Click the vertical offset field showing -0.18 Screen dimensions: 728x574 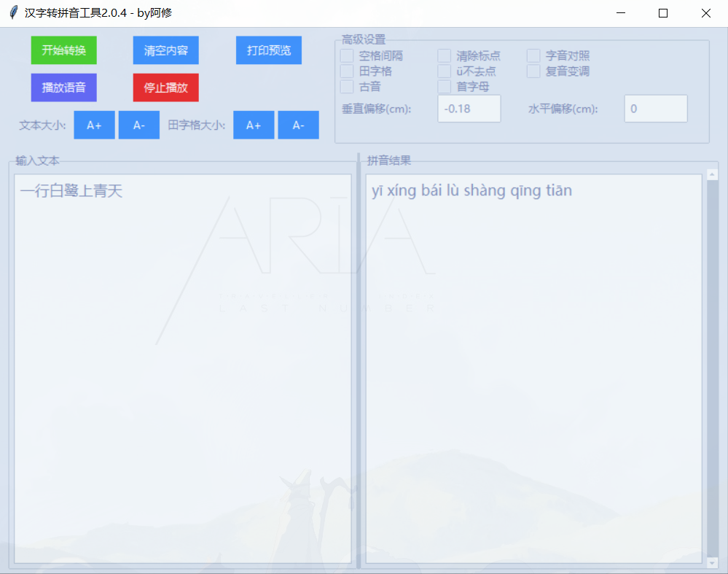point(469,108)
